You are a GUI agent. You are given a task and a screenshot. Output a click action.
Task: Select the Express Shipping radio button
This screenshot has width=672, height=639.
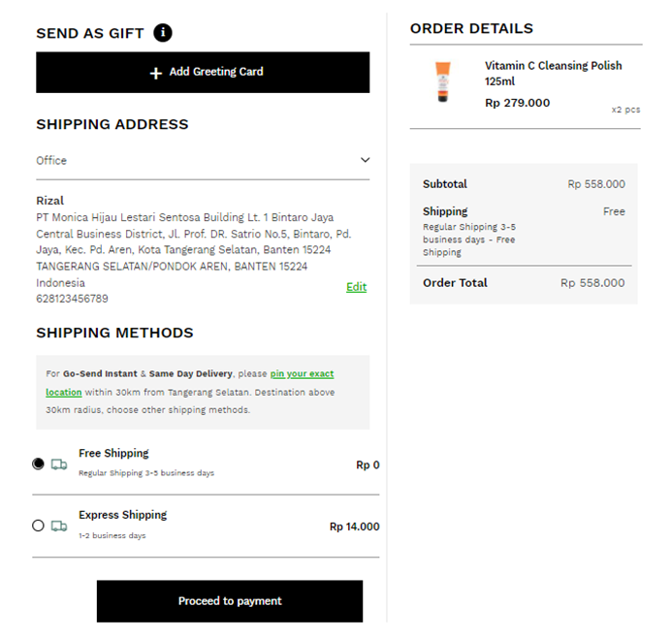pos(38,526)
